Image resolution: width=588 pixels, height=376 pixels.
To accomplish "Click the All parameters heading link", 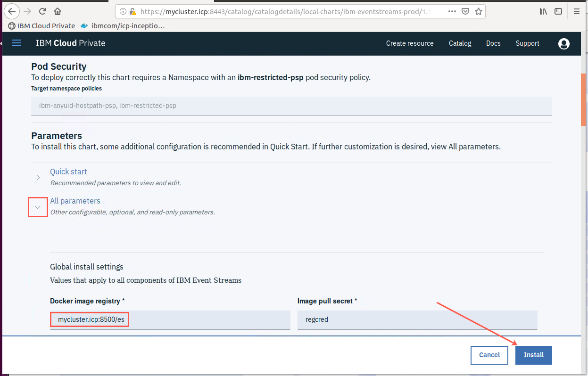I will (75, 201).
